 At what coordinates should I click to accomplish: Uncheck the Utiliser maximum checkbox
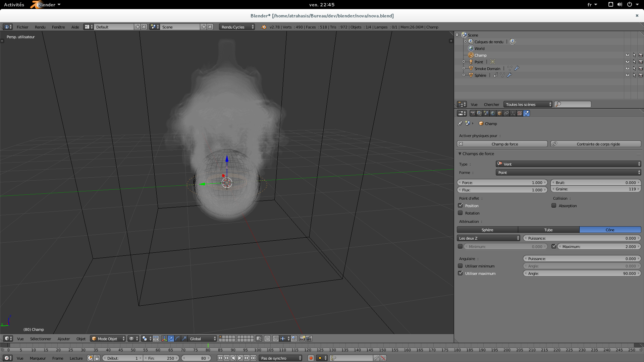[x=460, y=273]
